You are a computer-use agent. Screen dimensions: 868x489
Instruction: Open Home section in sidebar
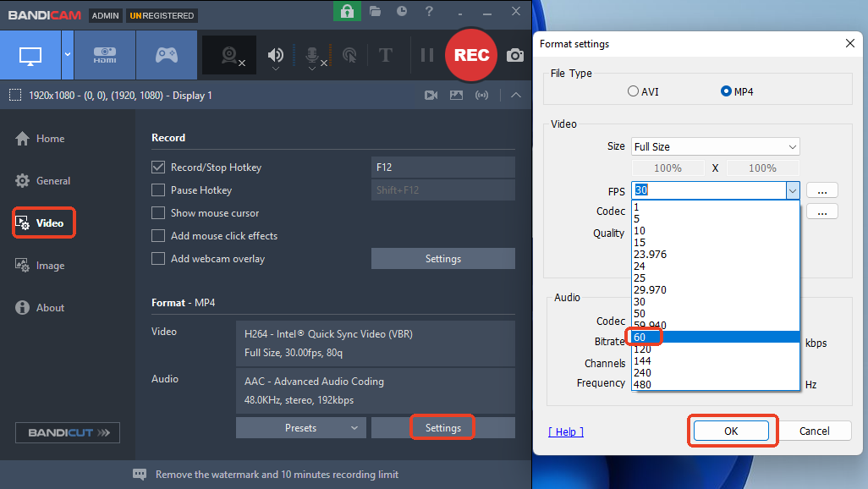coord(40,139)
